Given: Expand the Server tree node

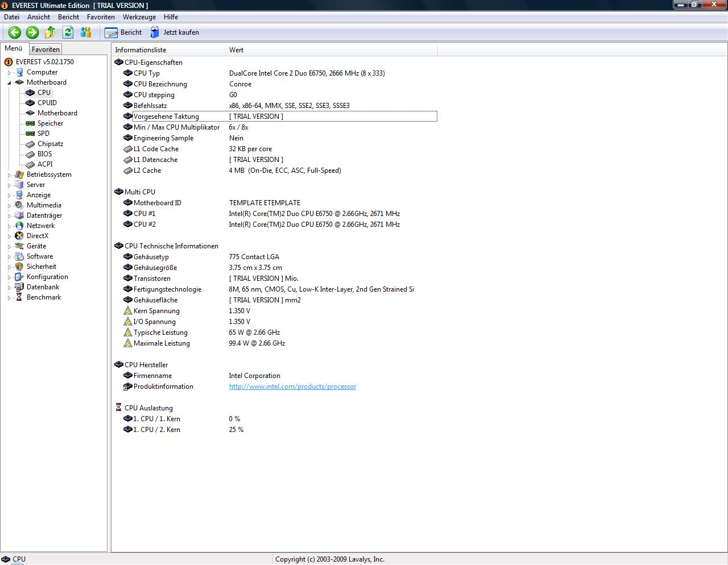Looking at the screenshot, I should pos(10,185).
